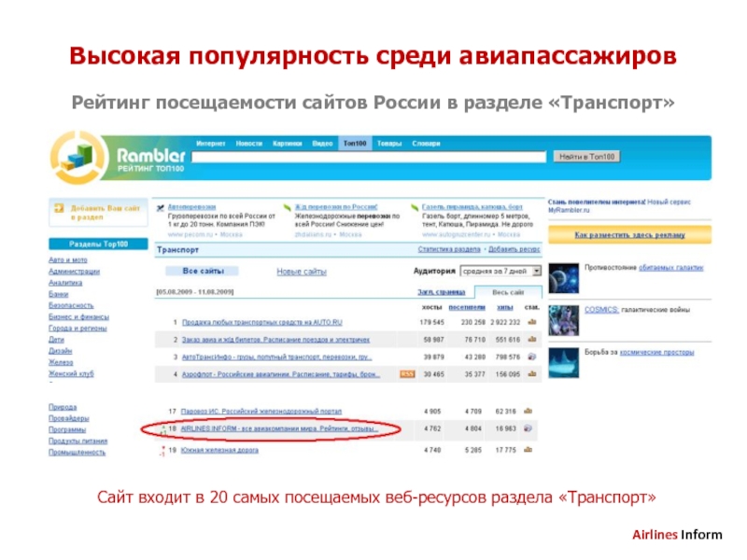Image resolution: width=747 pixels, height=560 pixels.
Task: Open Статистика раздела link
Action: coord(449,249)
